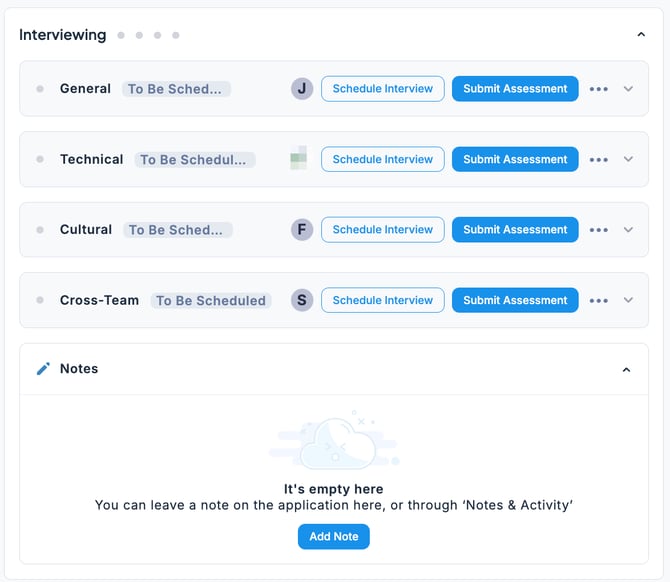Schedule Interview for the General stage
The width and height of the screenshot is (670, 582).
click(382, 89)
